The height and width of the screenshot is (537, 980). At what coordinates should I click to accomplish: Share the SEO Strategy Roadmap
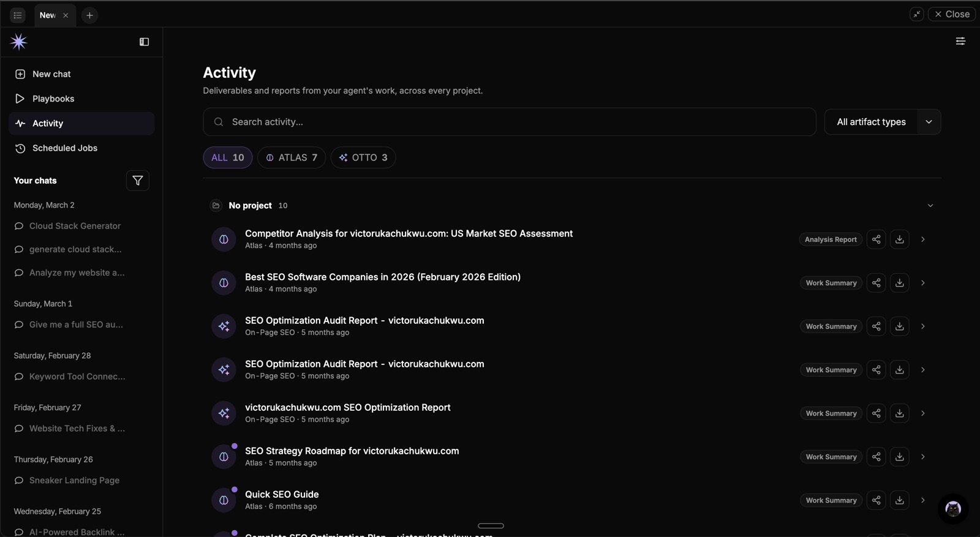tap(876, 457)
